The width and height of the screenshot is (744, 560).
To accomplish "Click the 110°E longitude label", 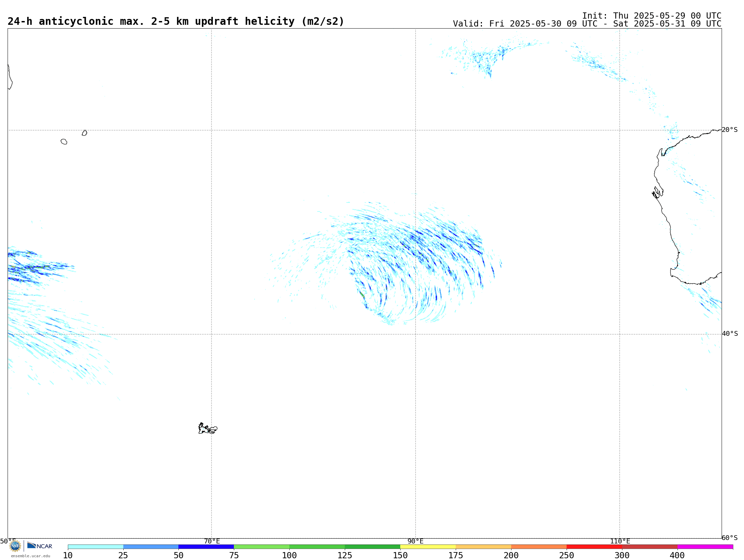I will 620,541.
